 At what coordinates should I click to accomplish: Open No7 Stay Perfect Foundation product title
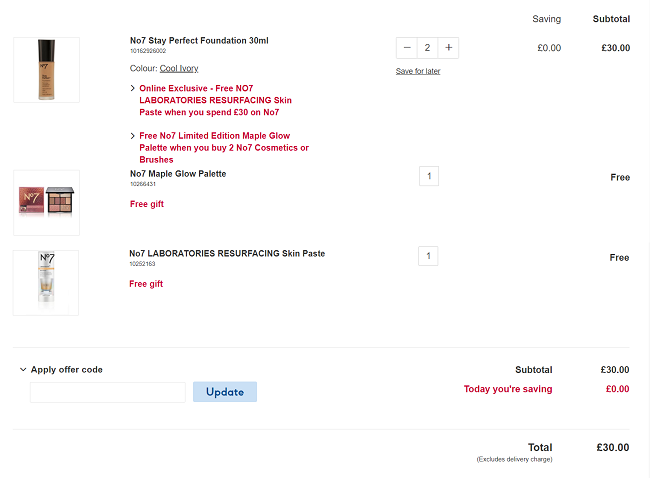[x=199, y=41]
